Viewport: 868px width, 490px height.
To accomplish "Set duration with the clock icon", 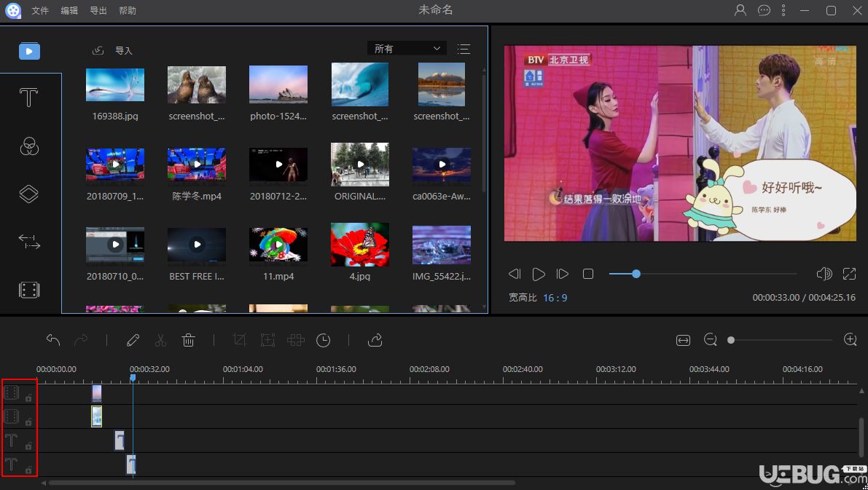I will click(x=324, y=340).
